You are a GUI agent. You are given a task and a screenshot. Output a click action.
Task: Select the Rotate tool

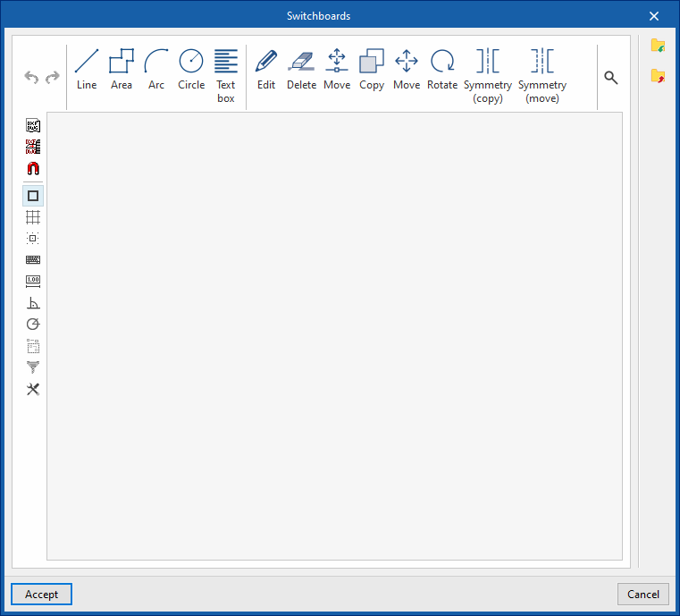pos(442,70)
